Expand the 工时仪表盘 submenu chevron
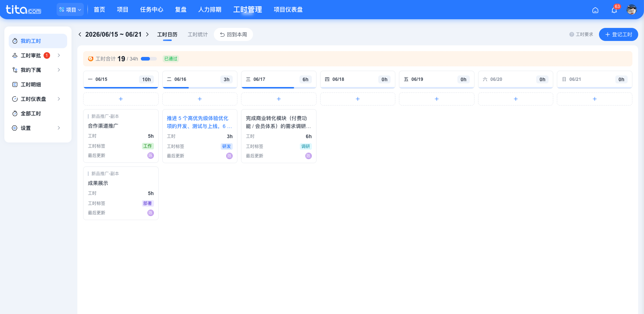This screenshot has width=644, height=314. pos(59,99)
